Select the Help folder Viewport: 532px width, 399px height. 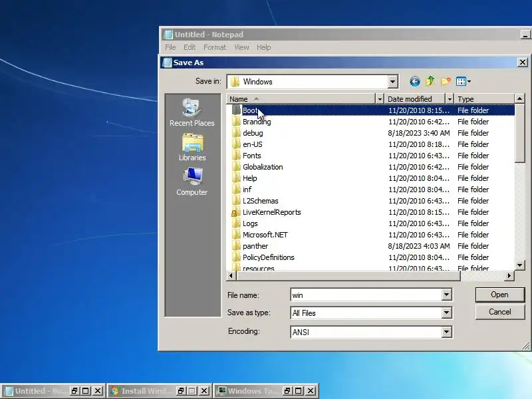pos(250,178)
